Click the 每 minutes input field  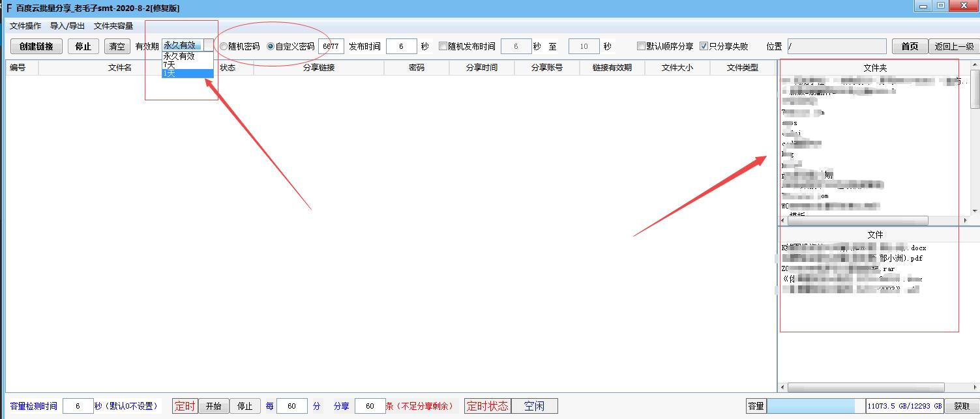tap(291, 406)
